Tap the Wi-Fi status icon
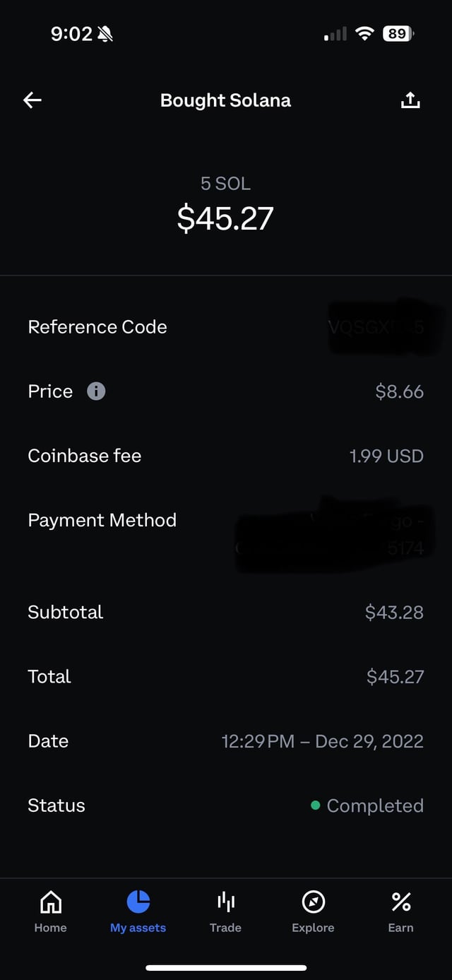Viewport: 452px width, 980px height. (364, 33)
